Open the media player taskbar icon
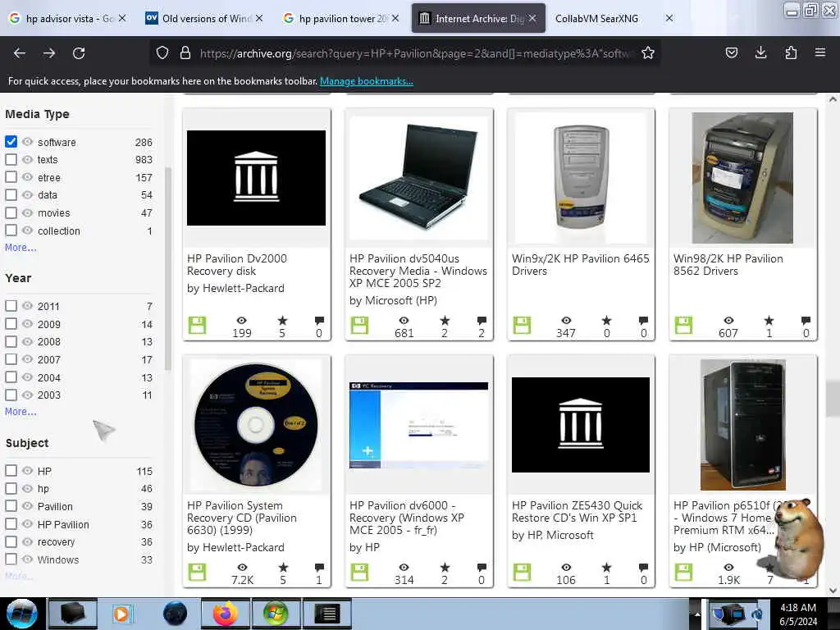The height and width of the screenshot is (630, 840). [121, 614]
